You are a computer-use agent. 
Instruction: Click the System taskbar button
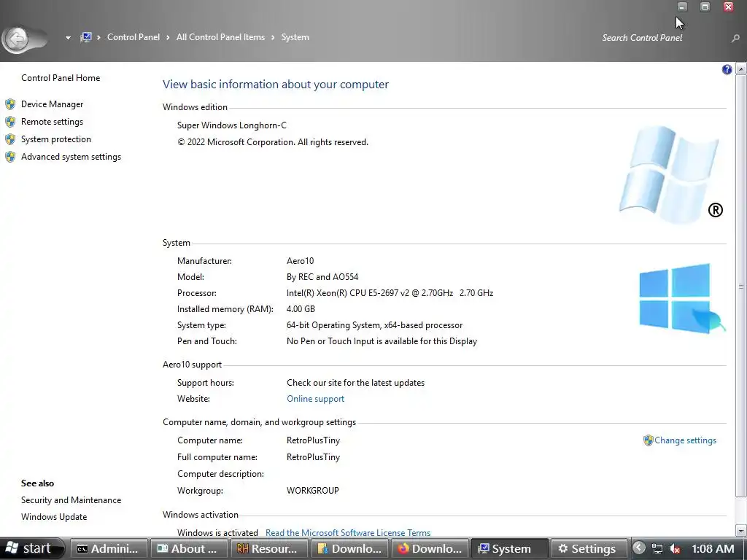click(x=509, y=548)
